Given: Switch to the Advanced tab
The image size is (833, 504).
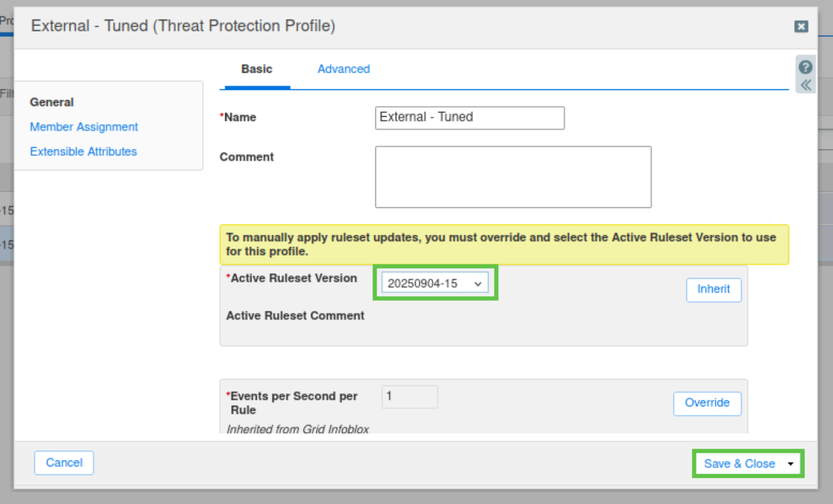Looking at the screenshot, I should tap(343, 69).
